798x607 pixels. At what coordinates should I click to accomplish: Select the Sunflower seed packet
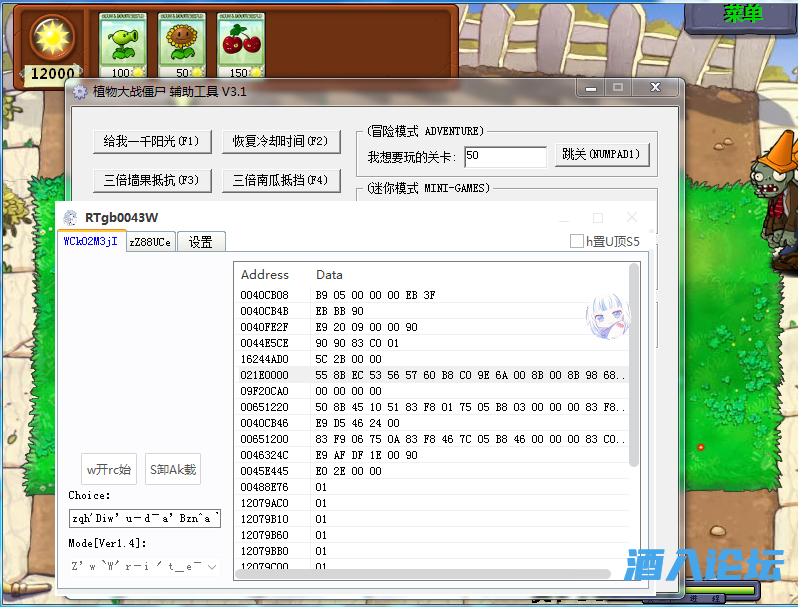[x=182, y=46]
